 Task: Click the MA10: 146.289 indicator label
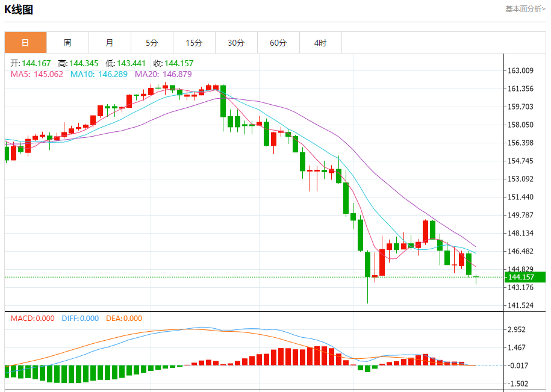[99, 74]
